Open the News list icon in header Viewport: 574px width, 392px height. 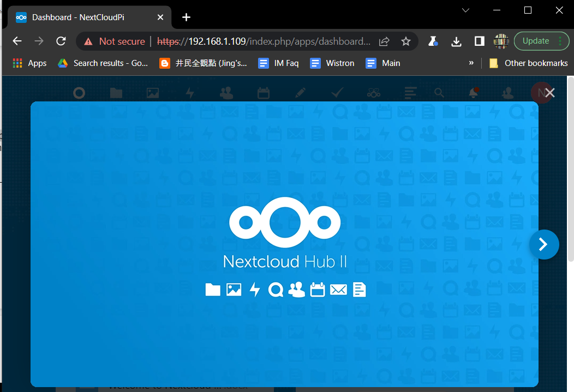[410, 93]
